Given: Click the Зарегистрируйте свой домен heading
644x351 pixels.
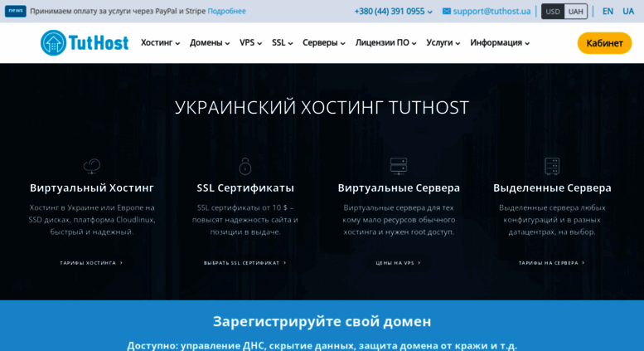Looking at the screenshot, I should pyautogui.click(x=322, y=321).
